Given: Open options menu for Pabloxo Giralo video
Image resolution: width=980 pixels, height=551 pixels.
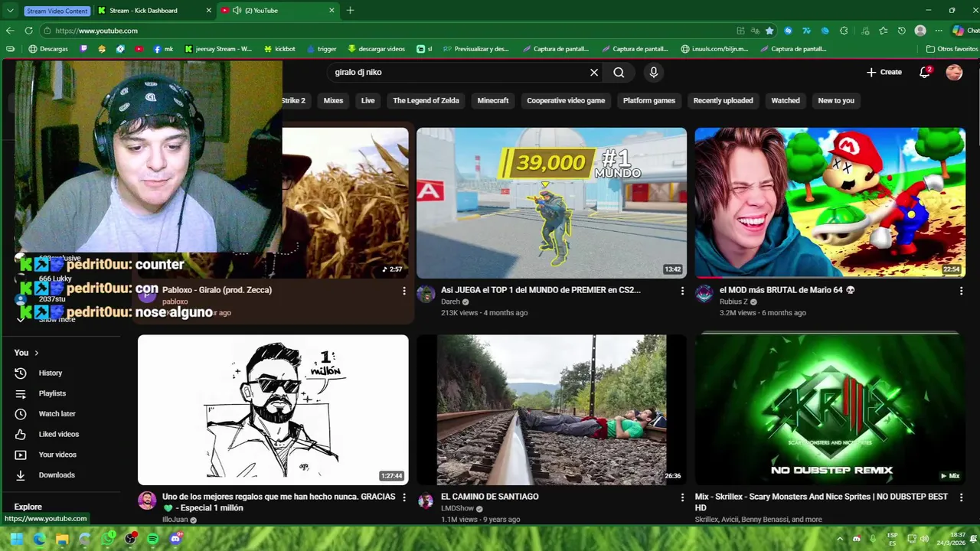Looking at the screenshot, I should point(404,291).
